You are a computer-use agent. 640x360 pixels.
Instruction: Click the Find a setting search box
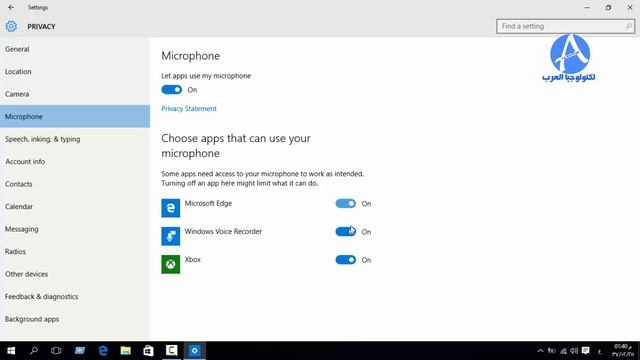[x=565, y=26]
